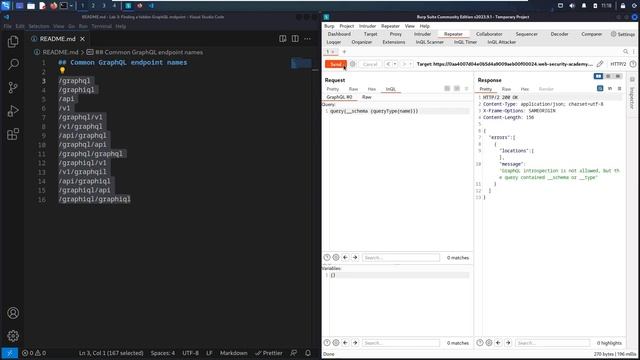Switch to the Decoder tab

click(x=559, y=34)
